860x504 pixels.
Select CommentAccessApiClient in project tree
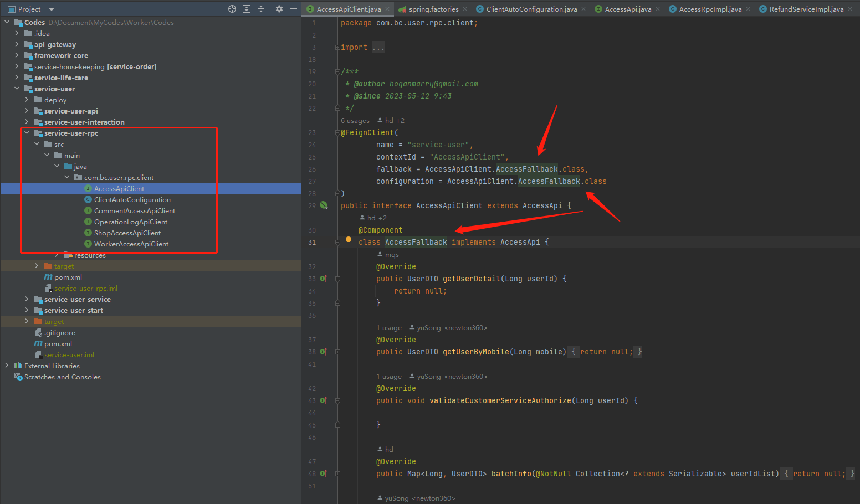(135, 211)
